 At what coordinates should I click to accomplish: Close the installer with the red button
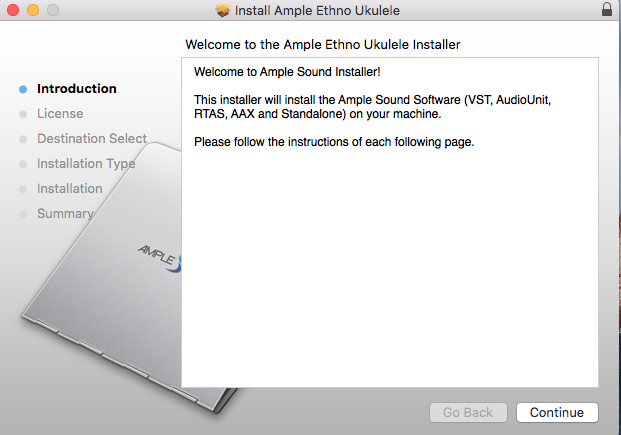coord(11,10)
